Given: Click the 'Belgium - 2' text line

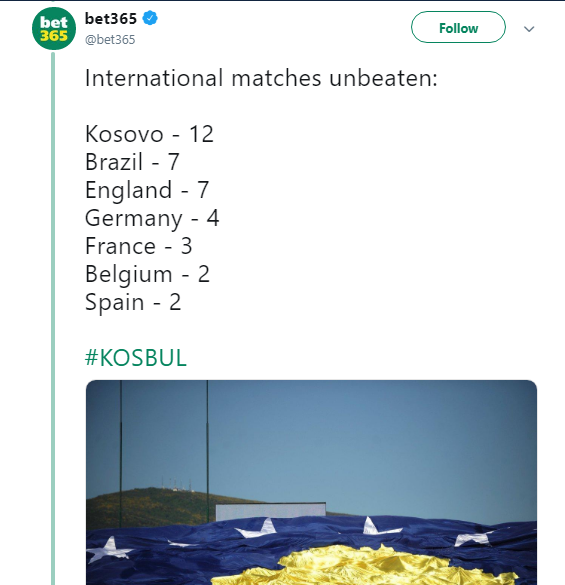Looking at the screenshot, I should pos(147,274).
